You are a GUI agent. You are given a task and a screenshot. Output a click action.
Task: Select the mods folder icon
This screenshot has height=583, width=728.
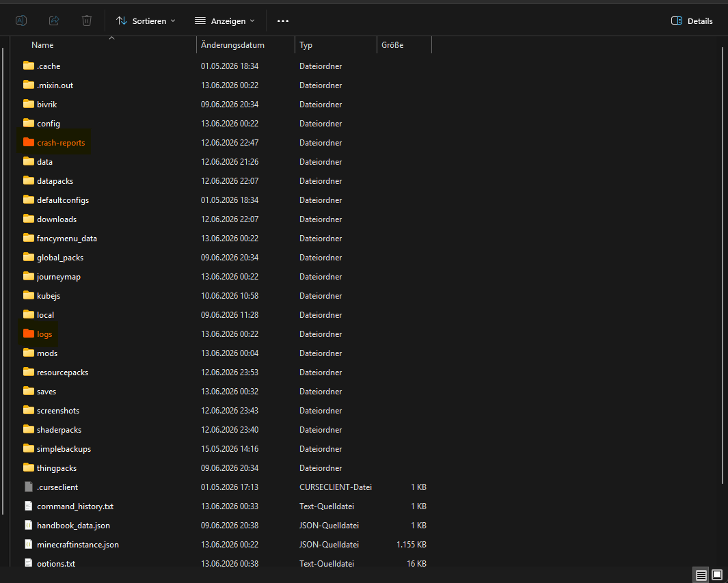pos(29,353)
